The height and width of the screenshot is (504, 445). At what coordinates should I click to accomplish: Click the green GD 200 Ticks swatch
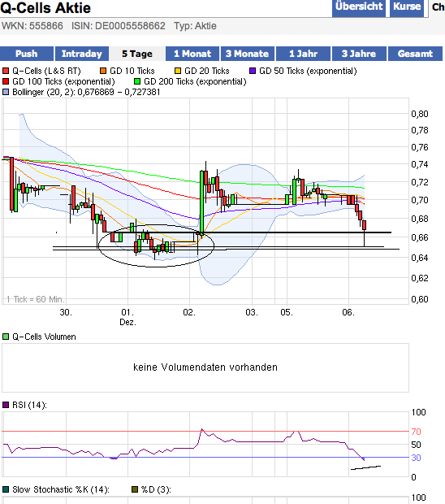pyautogui.click(x=137, y=81)
